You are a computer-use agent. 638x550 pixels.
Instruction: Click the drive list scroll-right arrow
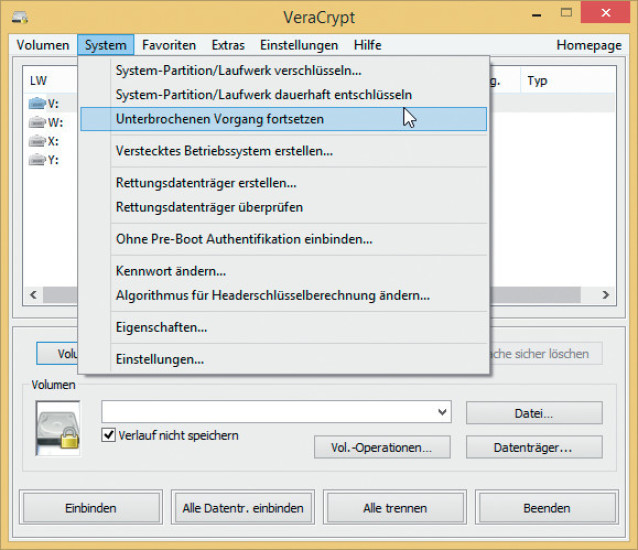coord(605,295)
